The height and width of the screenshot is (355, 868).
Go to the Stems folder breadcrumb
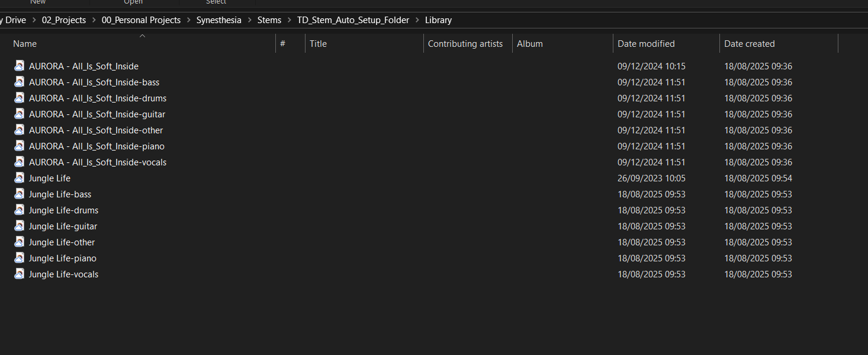tap(269, 20)
